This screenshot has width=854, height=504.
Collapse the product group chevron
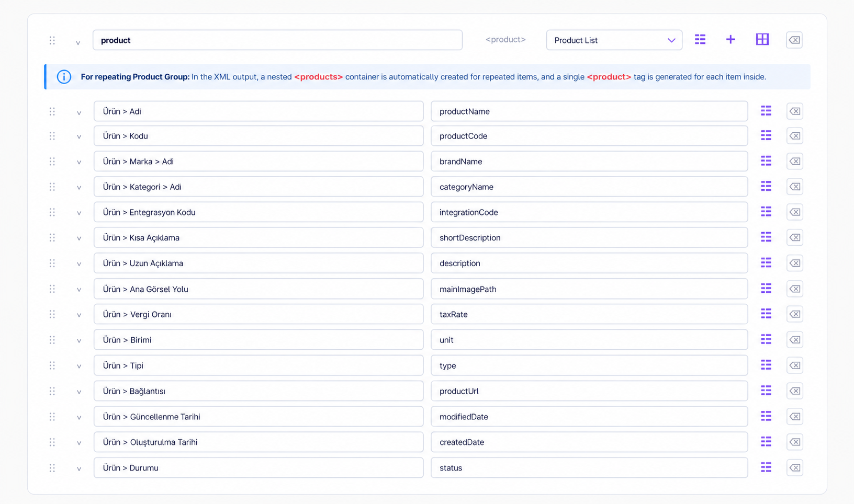(x=78, y=43)
